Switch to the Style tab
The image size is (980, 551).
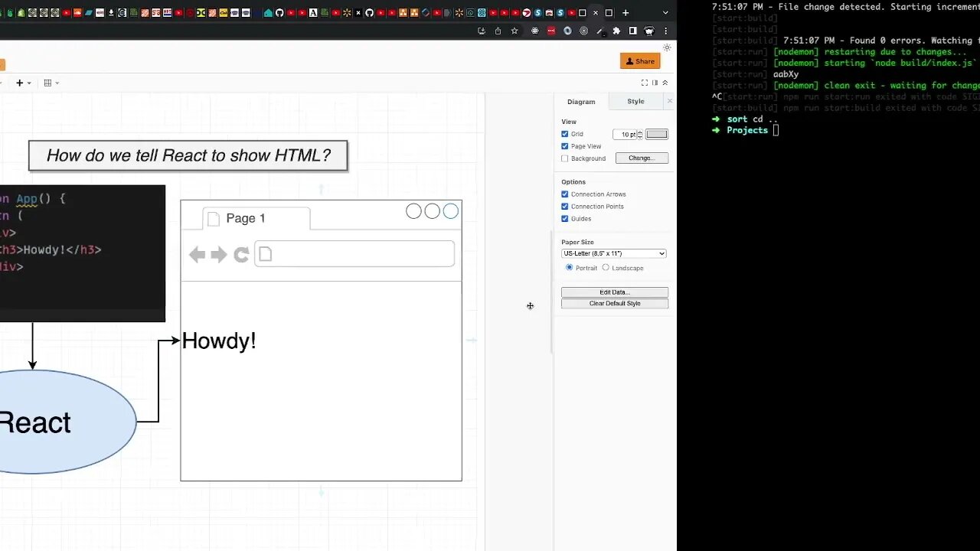click(x=635, y=101)
